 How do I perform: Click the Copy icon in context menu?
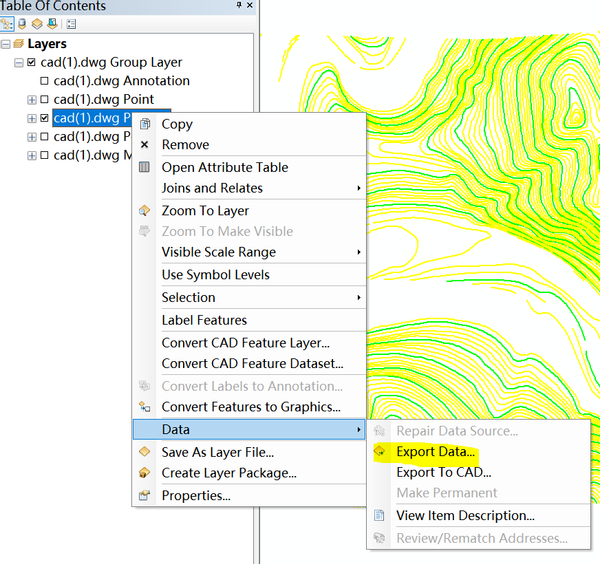[x=144, y=124]
